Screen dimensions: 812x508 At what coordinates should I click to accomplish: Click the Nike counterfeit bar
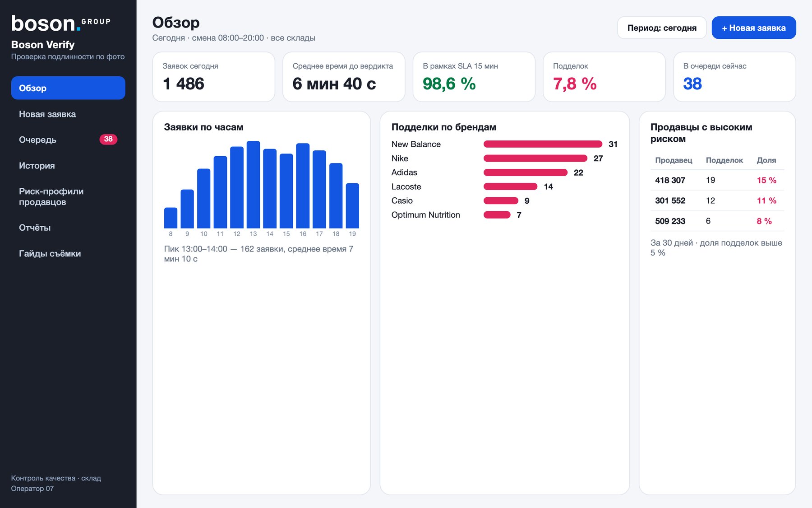[535, 158]
